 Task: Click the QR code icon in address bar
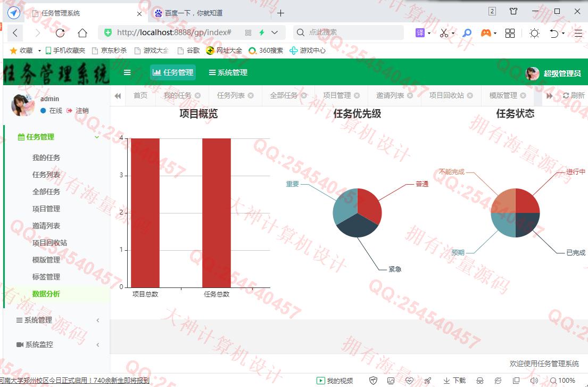[248, 33]
